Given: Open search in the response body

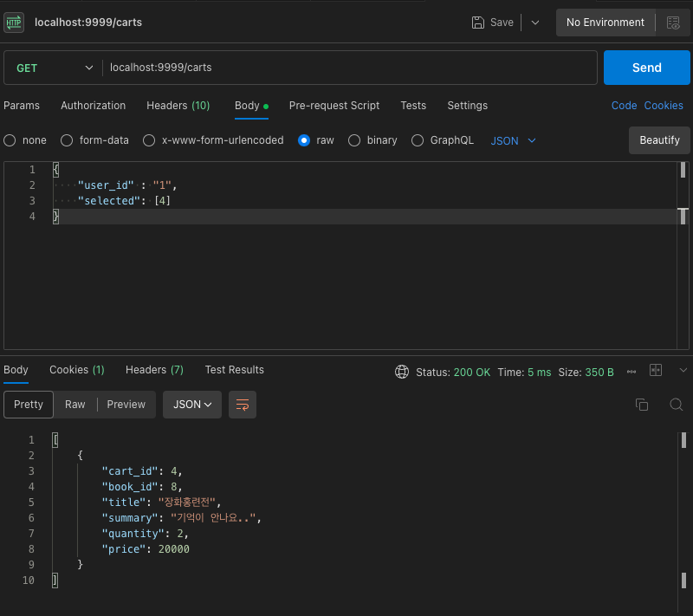Looking at the screenshot, I should click(x=677, y=405).
